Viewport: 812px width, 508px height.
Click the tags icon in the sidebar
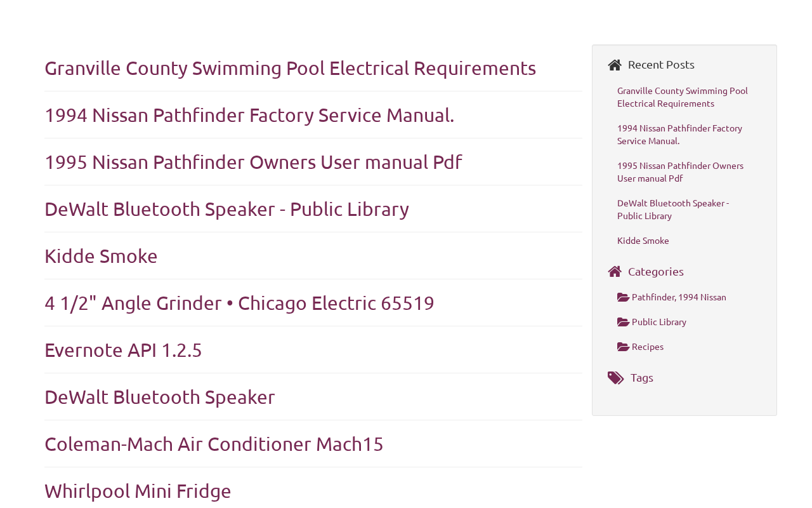tap(615, 378)
